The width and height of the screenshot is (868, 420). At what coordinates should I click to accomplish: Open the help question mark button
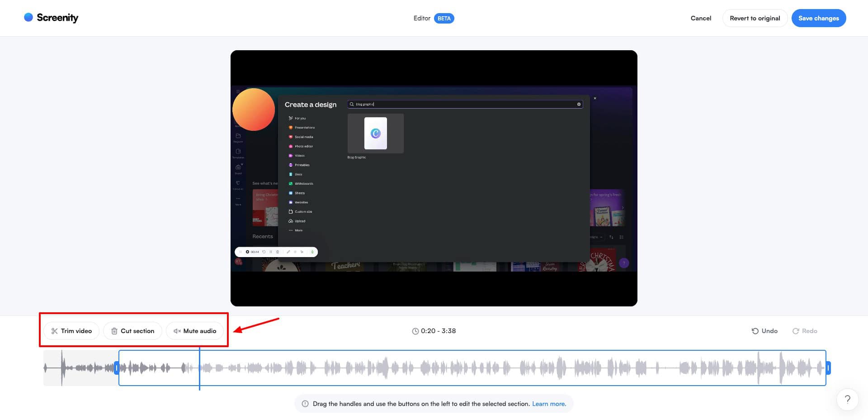coord(847,399)
